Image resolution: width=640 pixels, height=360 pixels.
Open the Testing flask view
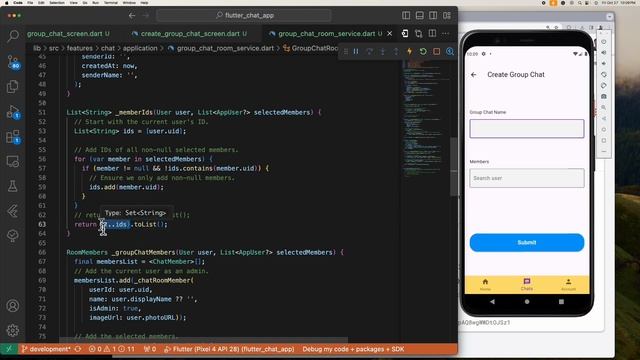coord(13,186)
